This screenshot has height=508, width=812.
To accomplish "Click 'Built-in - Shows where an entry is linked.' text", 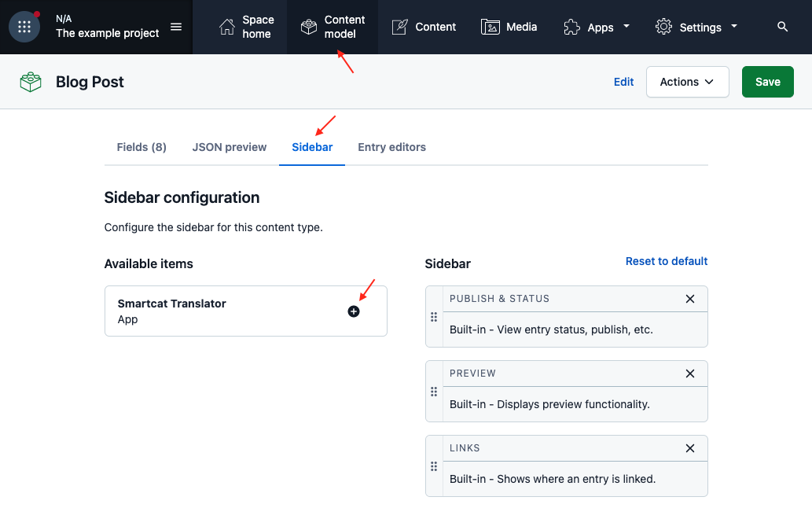I will [x=553, y=479].
